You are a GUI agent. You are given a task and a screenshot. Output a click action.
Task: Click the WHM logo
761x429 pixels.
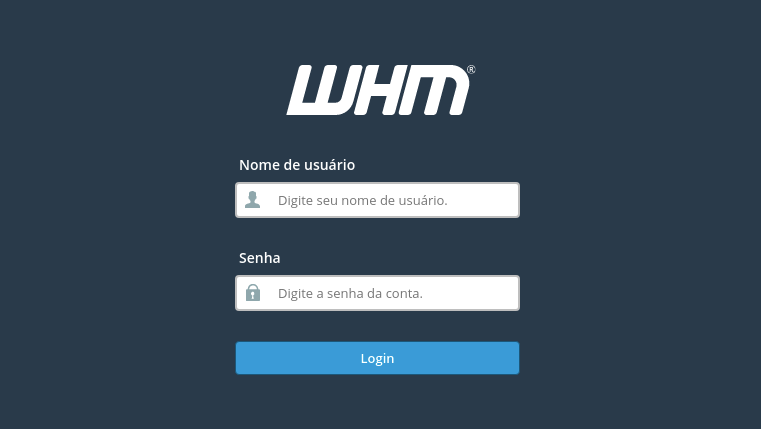[x=381, y=90]
